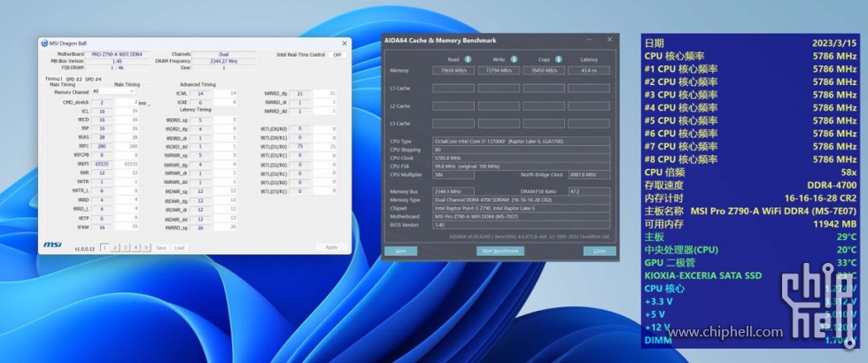Click the 58x multiplier in sensor panel
The image size is (868, 363).
click(x=847, y=172)
